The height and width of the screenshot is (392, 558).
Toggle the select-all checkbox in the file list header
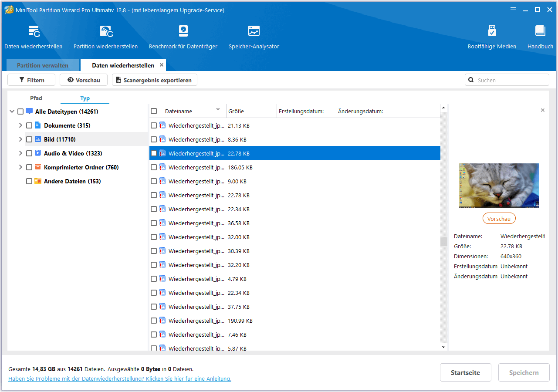click(x=154, y=111)
